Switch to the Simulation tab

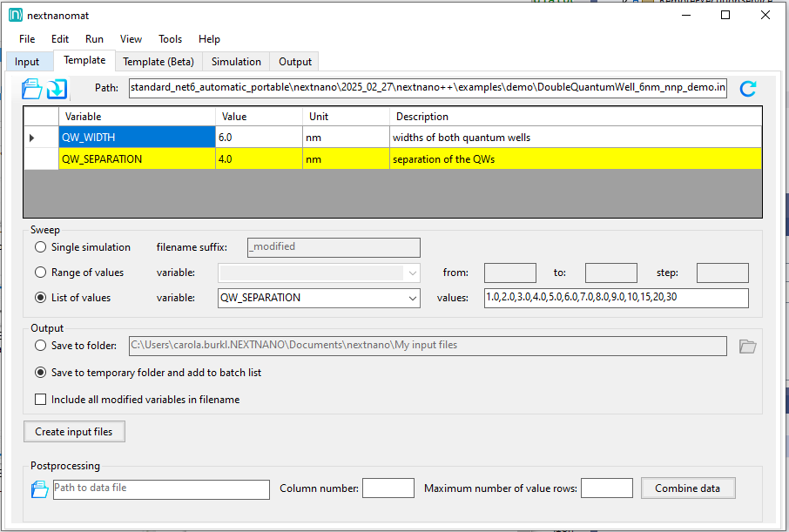[x=236, y=62]
